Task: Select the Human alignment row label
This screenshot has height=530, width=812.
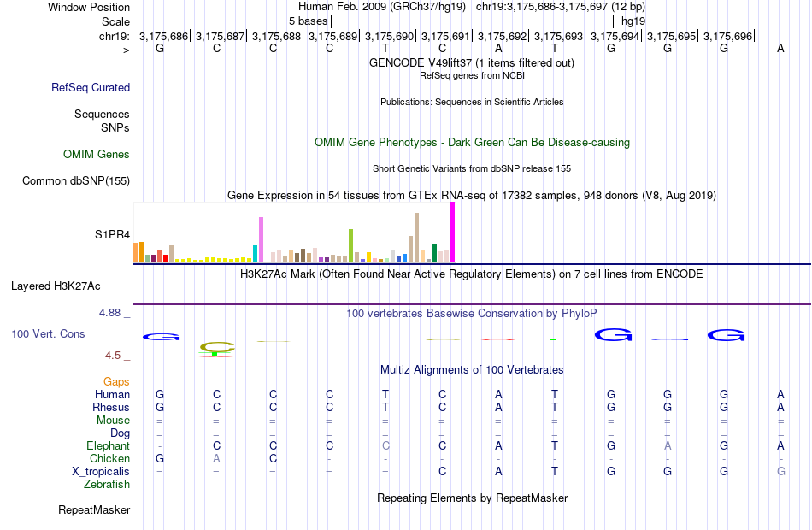Action: (112, 394)
